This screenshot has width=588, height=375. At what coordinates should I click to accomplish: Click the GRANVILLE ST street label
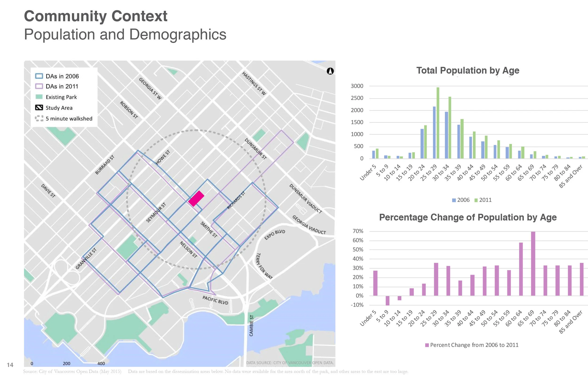tap(86, 259)
